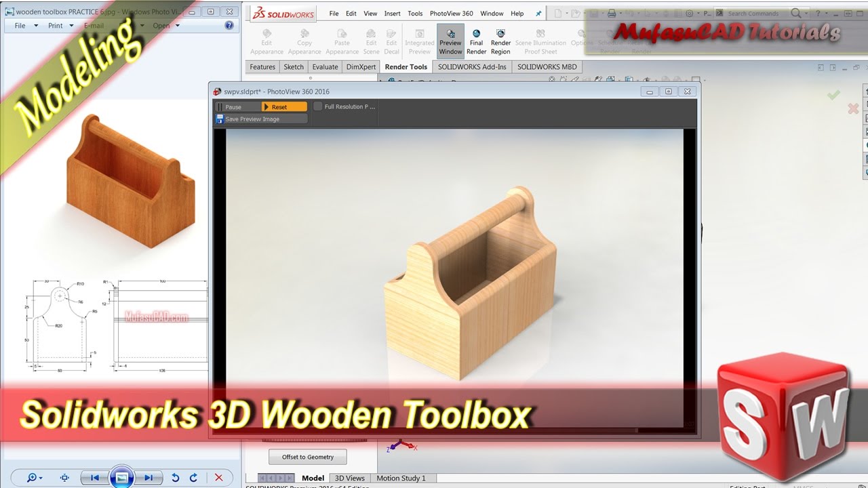Click Actual size icon in Photo Viewer
Image resolution: width=868 pixels, height=488 pixels.
64,478
